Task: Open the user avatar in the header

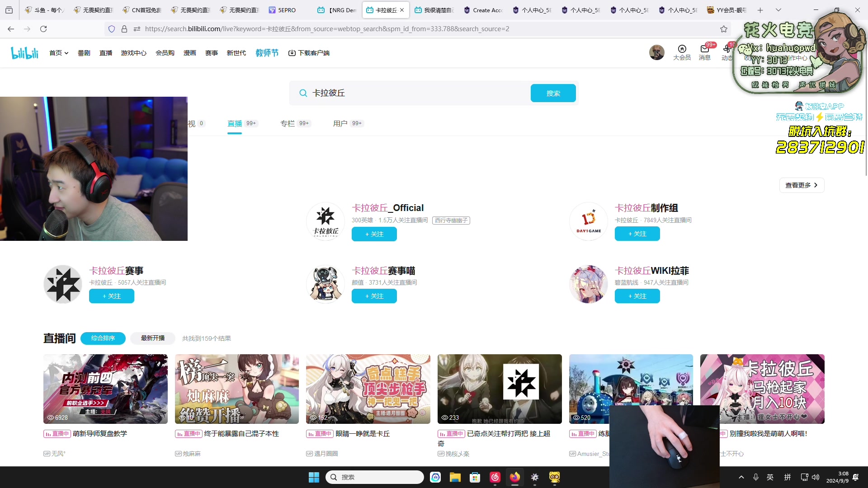Action: 657,52
